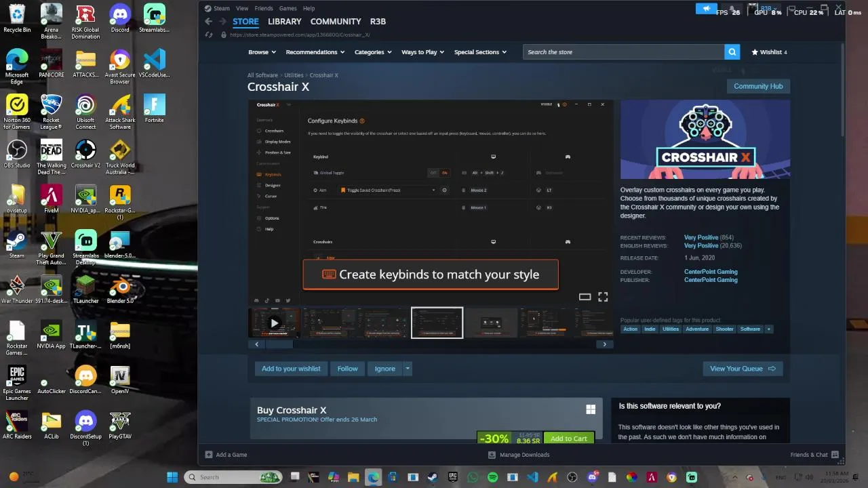Image resolution: width=868 pixels, height=488 pixels.
Task: Click Add to your wishlist
Action: pos(291,369)
